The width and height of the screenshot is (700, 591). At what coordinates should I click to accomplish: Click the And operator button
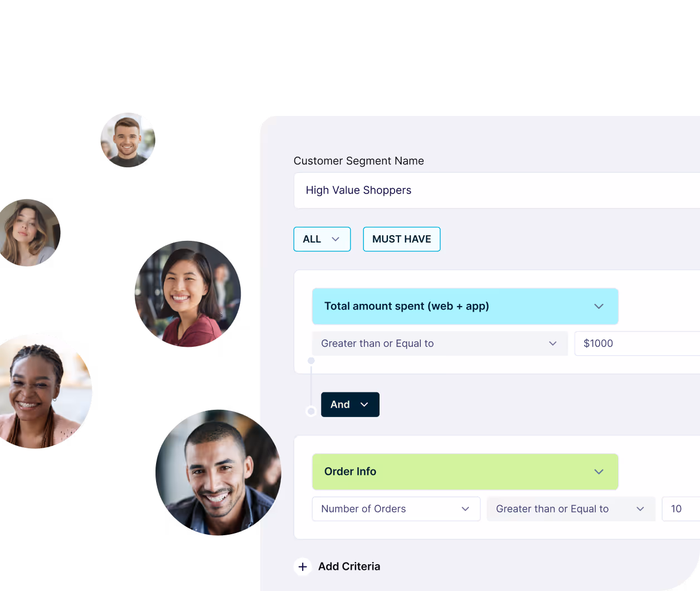pyautogui.click(x=350, y=405)
